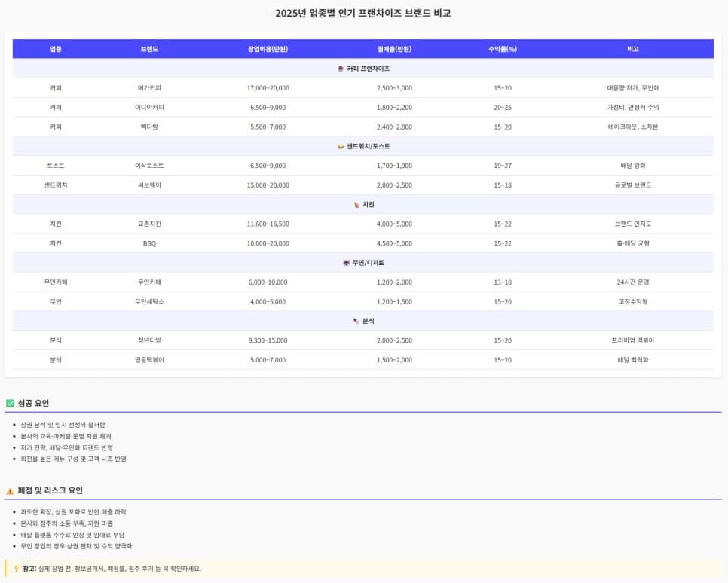Select the 빽다방 brand cell
728x583 pixels.
[149, 127]
